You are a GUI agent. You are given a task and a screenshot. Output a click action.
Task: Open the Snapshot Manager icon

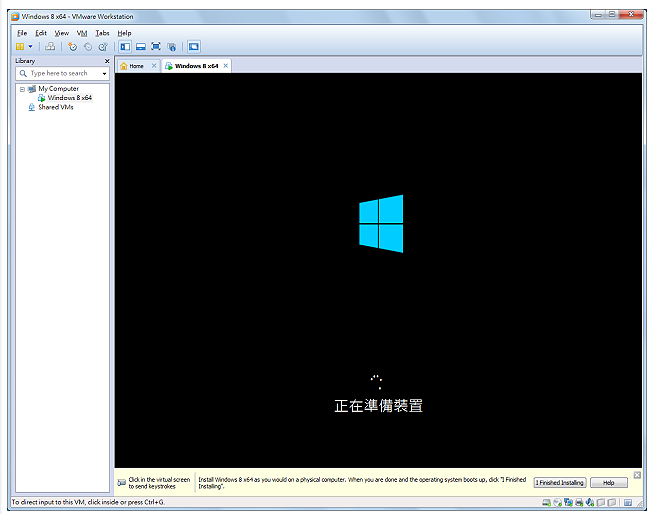(x=103, y=47)
